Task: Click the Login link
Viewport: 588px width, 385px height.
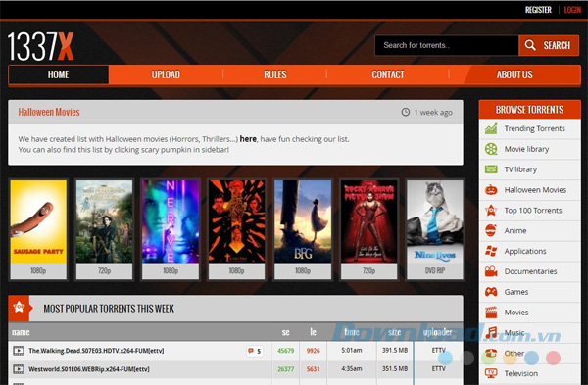Action: (572, 10)
